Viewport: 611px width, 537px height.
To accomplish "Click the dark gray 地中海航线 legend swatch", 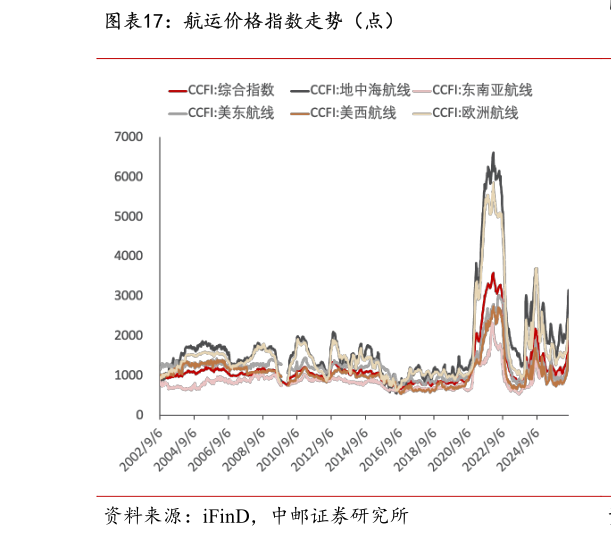I will (x=300, y=91).
